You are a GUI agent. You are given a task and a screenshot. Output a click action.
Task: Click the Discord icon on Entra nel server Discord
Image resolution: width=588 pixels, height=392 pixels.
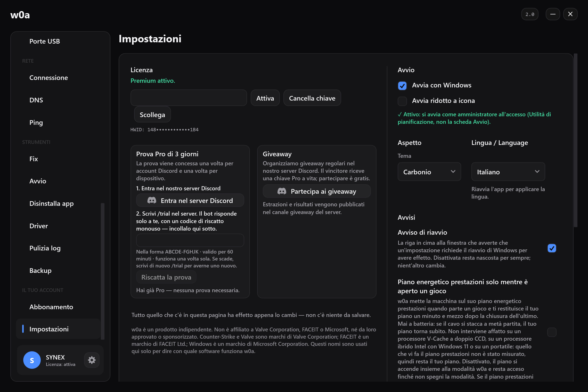coord(152,200)
